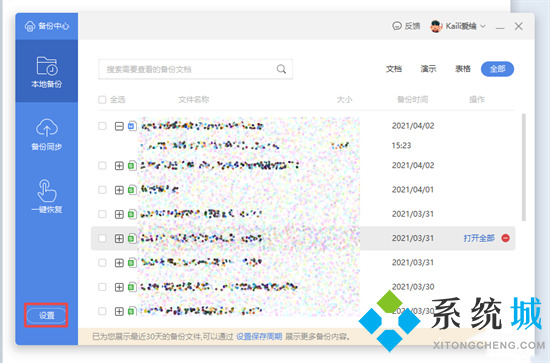Expand the first 2021/03/30 file group
550x363 pixels.
point(119,287)
